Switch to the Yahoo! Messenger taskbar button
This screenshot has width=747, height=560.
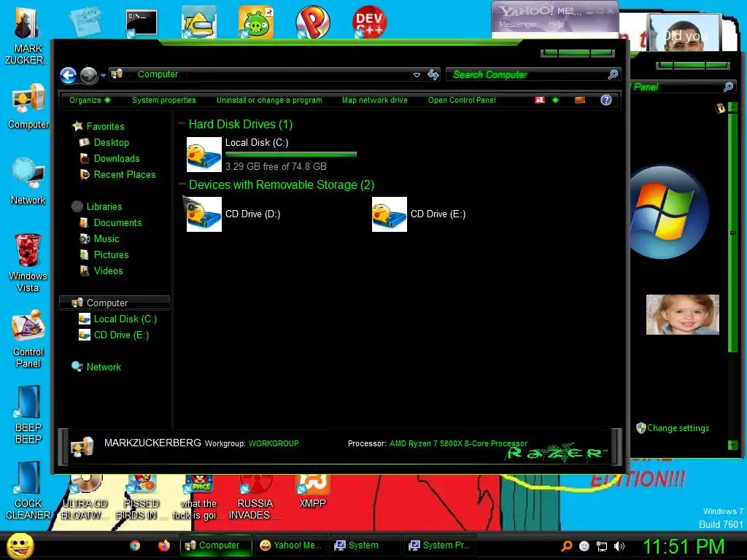pyautogui.click(x=292, y=545)
